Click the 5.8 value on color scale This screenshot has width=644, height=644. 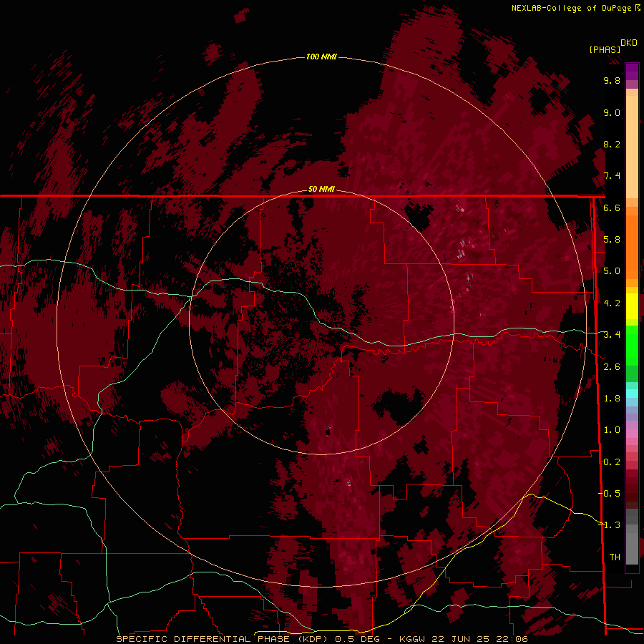(612, 240)
